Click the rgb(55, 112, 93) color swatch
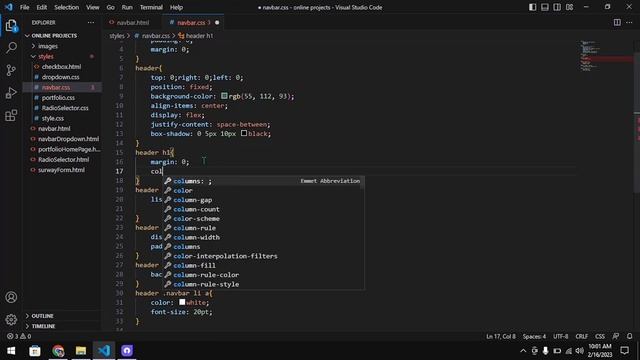Screen dimensions: 640x360 coord(224,96)
